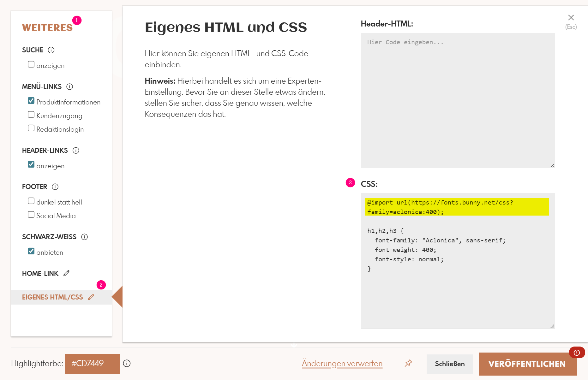The width and height of the screenshot is (588, 380).
Task: Click the 'h1,h2,h3 {' selector line
Action: pos(385,231)
